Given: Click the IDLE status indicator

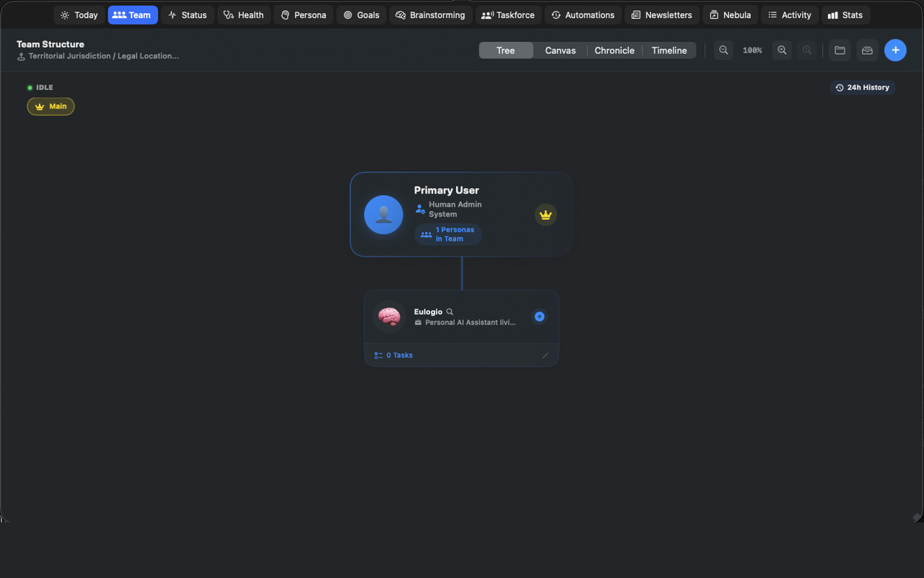Looking at the screenshot, I should pos(40,87).
